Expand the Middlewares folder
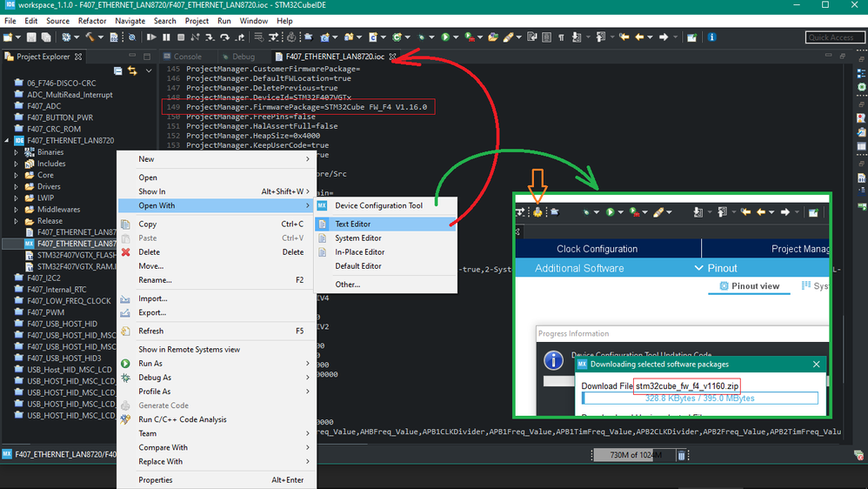Image resolution: width=868 pixels, height=489 pixels. 16,210
